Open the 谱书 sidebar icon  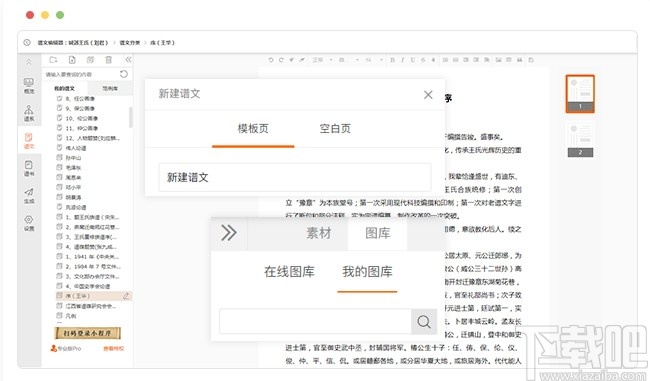click(x=29, y=168)
